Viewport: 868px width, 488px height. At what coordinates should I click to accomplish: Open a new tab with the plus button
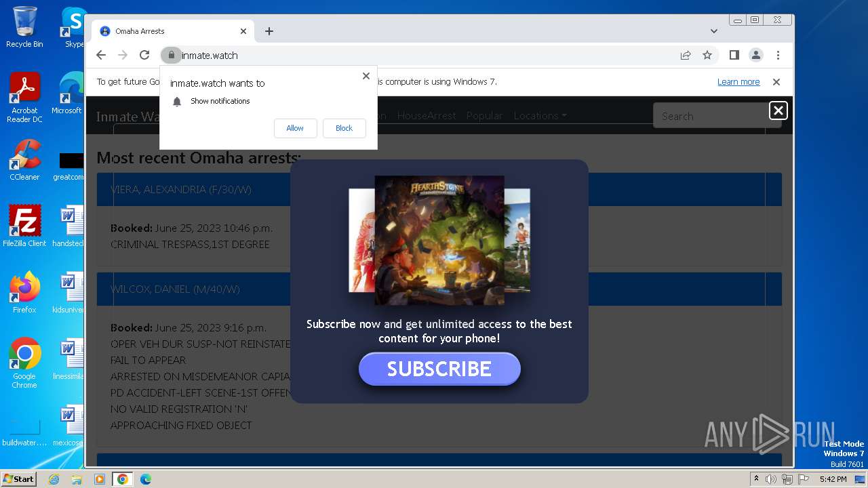[x=269, y=31]
